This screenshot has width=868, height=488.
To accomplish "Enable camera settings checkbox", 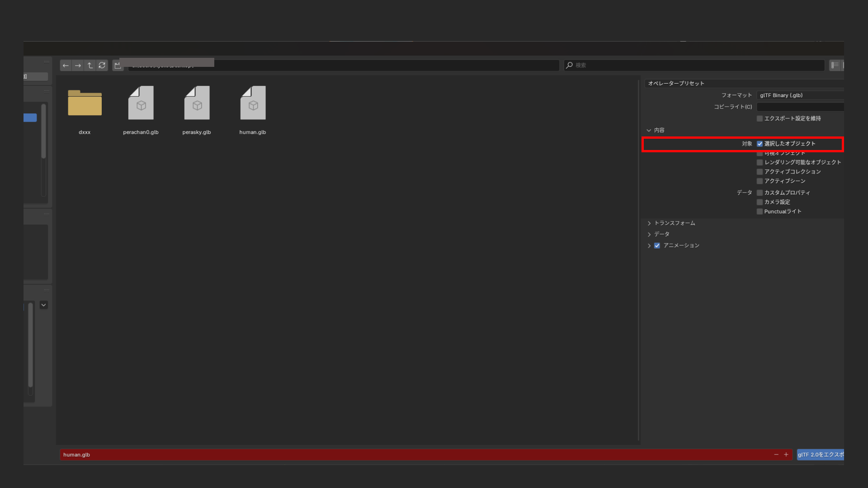I will point(759,202).
